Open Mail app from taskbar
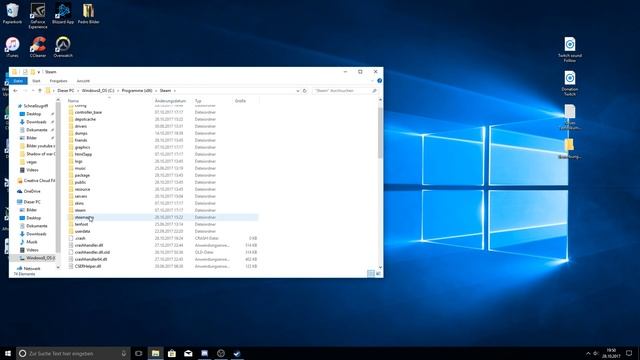 coord(188,353)
